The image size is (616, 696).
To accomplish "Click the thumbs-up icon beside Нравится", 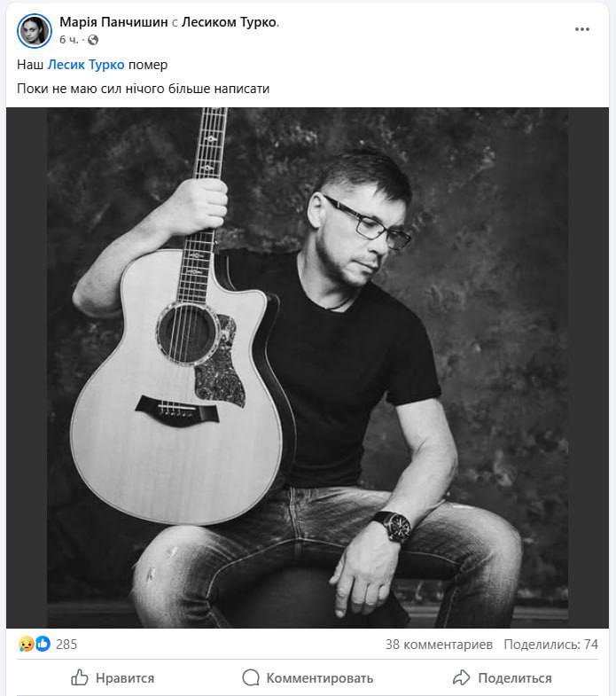I will 80,677.
